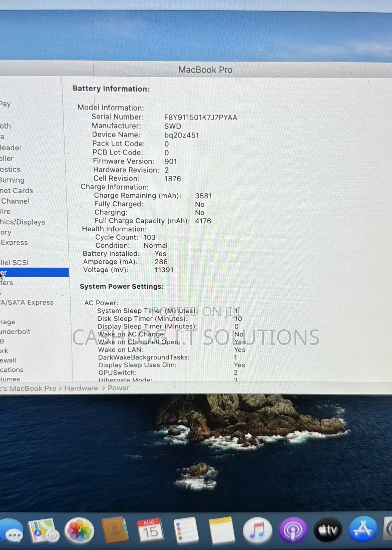Image resolution: width=392 pixels, height=550 pixels.
Task: Select the Locations sidebar item
Action: (12, 369)
